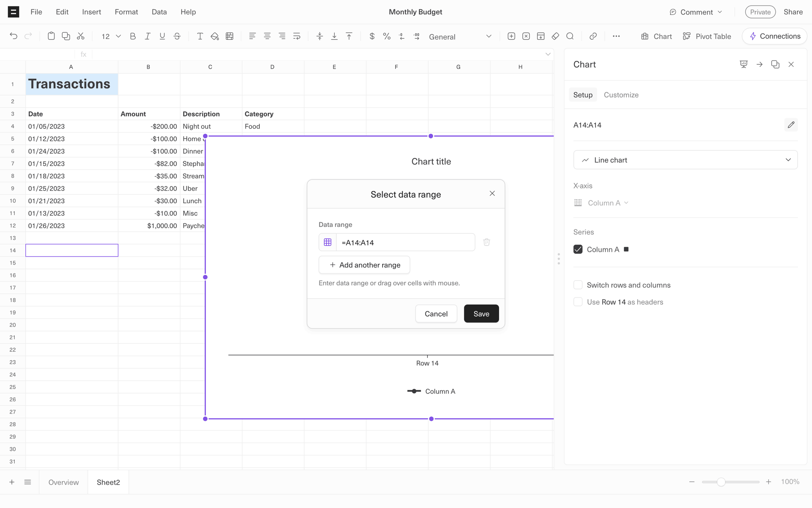Click the zoom in plus icon
This screenshot has width=812, height=508.
768,482
